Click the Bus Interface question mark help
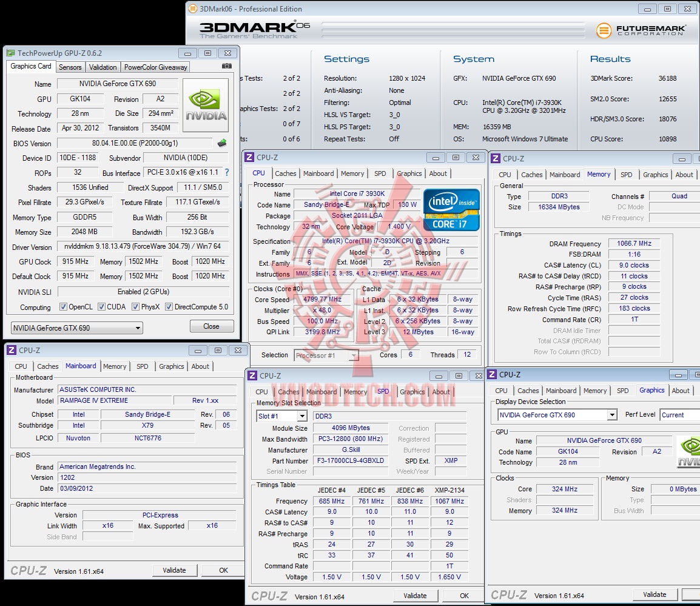Screen dimensions: 700x606 227,172
